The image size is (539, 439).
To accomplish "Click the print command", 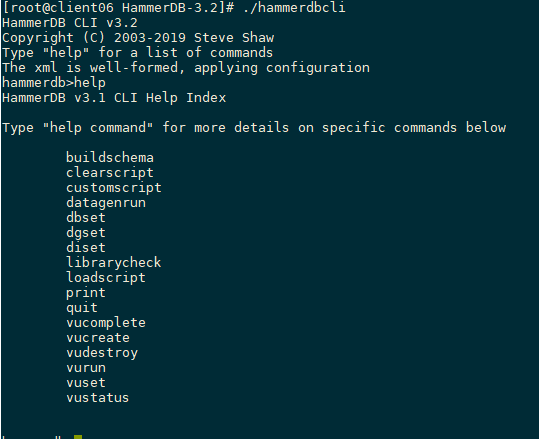I will [x=86, y=293].
